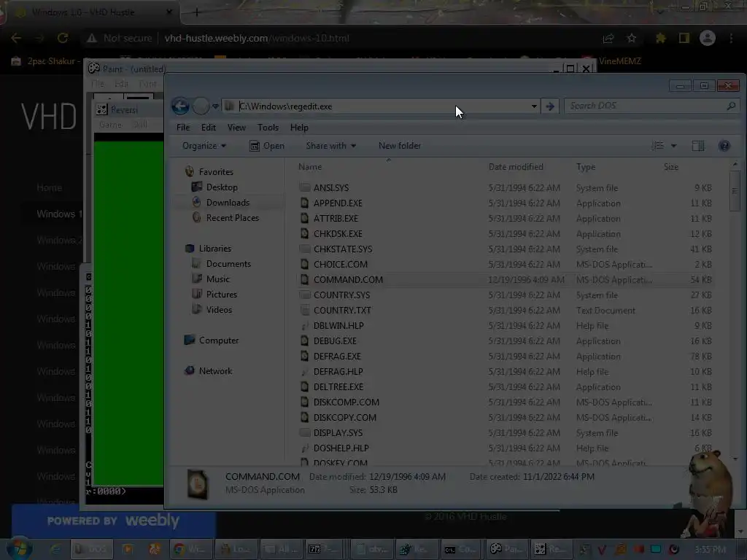Select Libraries in the navigation pane

215,249
